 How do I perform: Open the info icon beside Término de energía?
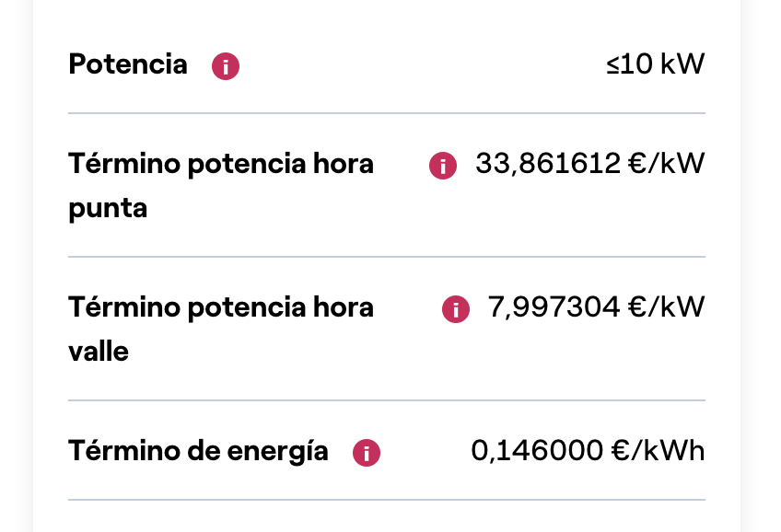coord(367,453)
